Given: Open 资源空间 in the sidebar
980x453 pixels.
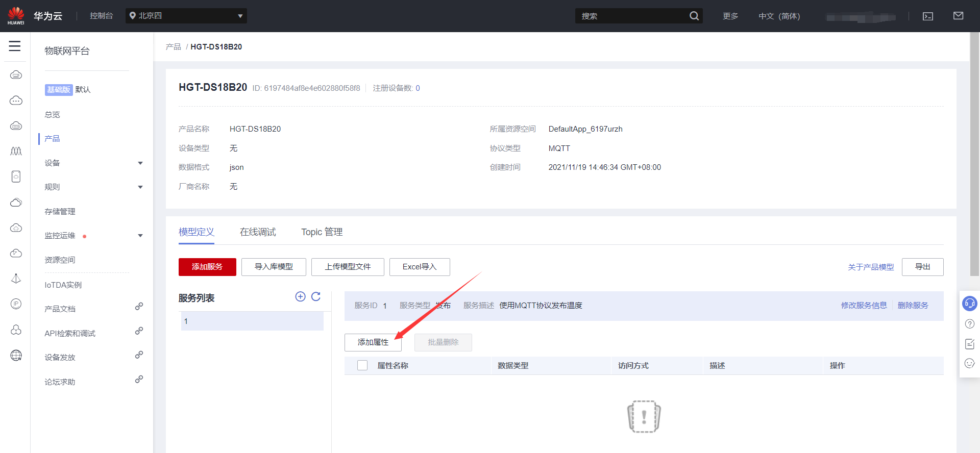Looking at the screenshot, I should (x=60, y=260).
